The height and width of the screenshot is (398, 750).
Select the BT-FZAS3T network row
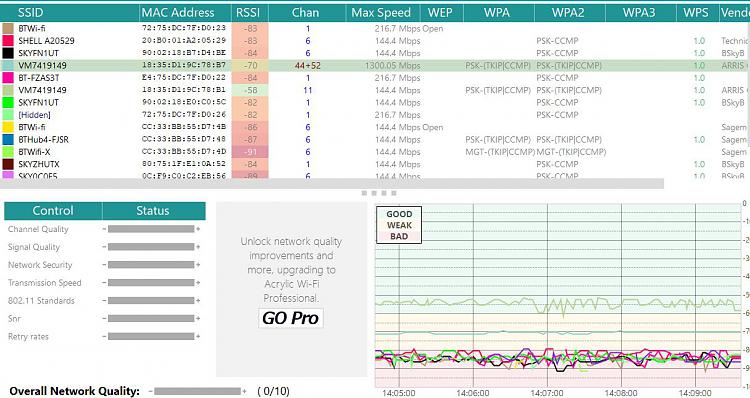(x=375, y=77)
